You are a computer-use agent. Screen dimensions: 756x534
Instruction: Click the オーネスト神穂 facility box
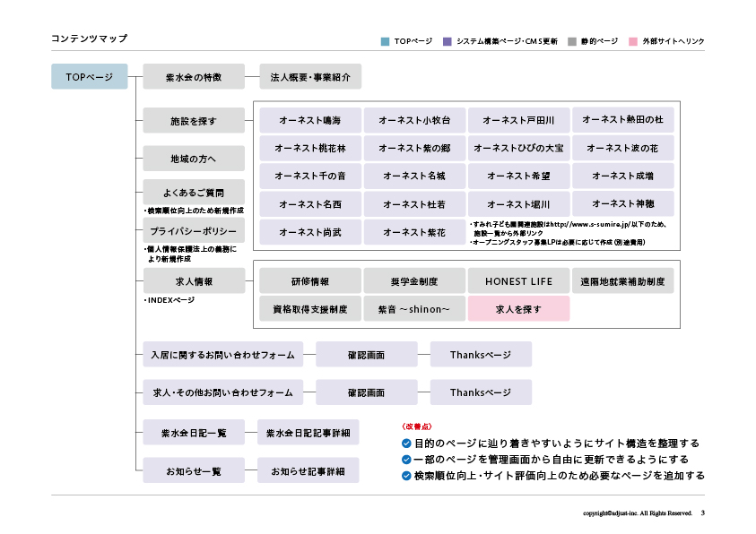click(x=623, y=203)
